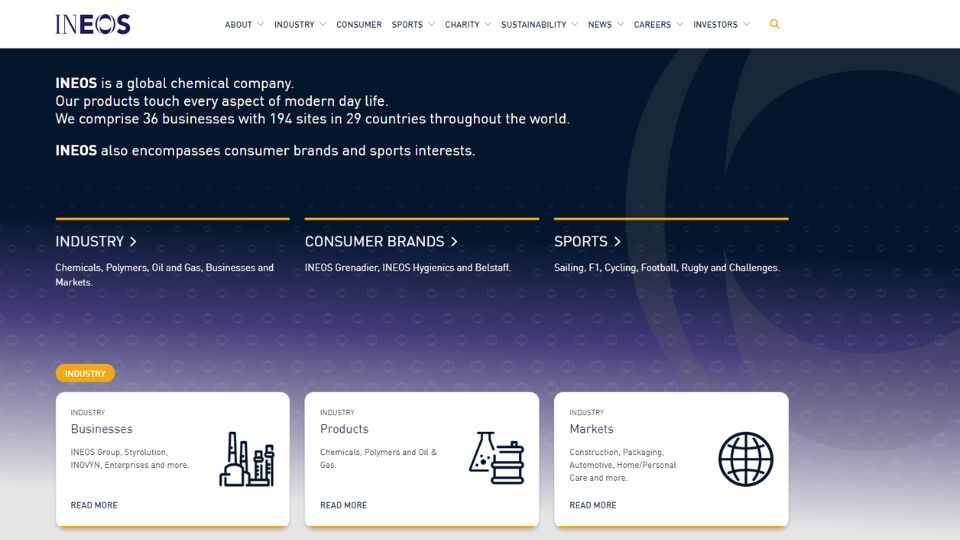Open the CONSUMER BRANDS heading link
This screenshot has width=960, height=540.
tap(381, 241)
